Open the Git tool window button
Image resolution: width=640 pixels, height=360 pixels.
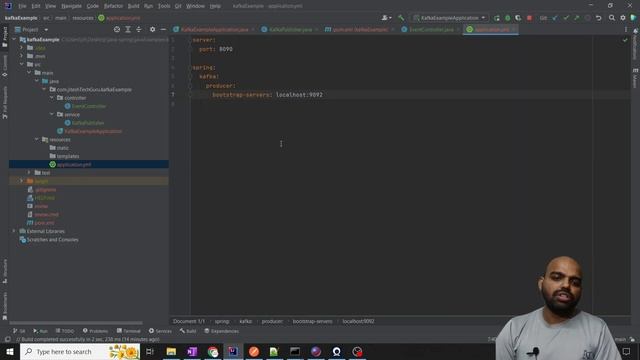[x=19, y=331]
